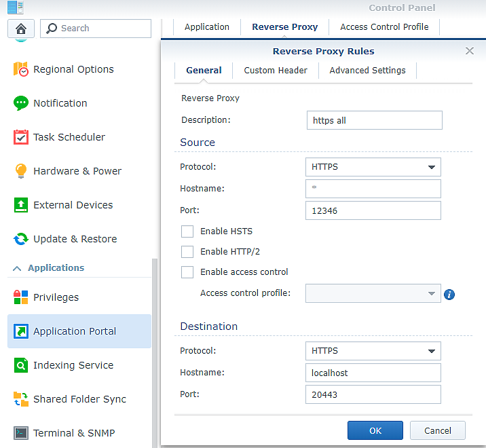Viewport: 486px width, 448px height.
Task: Click the Regional Options map icon
Action: coord(21,69)
